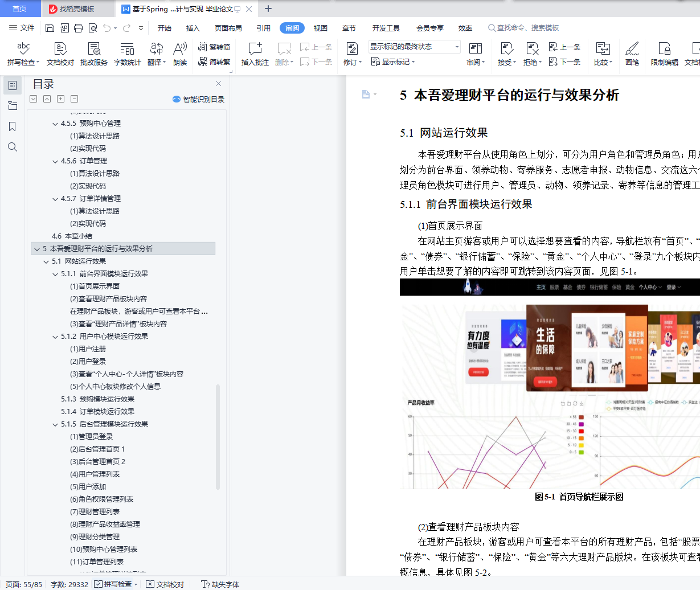Open 限制编辑 restrict editing

(665, 54)
